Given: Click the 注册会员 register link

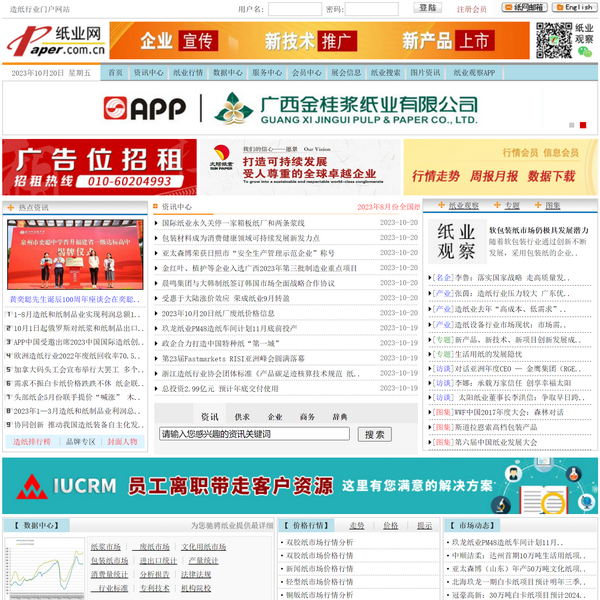Looking at the screenshot, I should (472, 9).
